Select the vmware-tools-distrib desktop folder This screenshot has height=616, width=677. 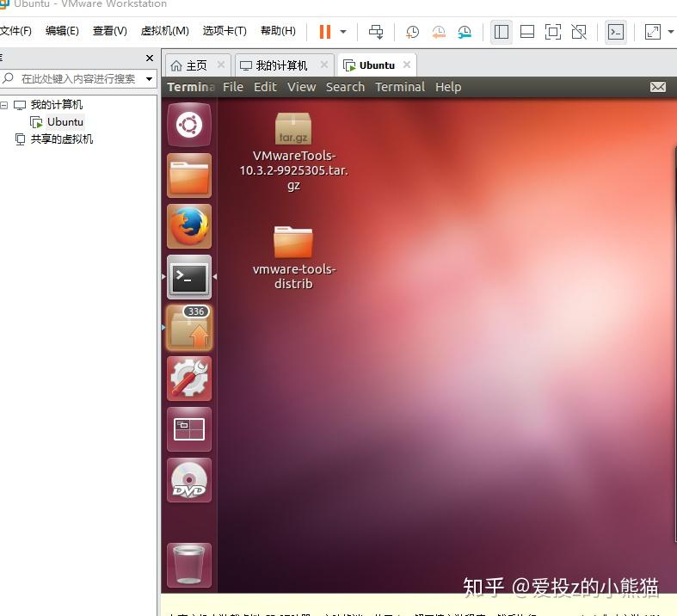click(x=293, y=257)
